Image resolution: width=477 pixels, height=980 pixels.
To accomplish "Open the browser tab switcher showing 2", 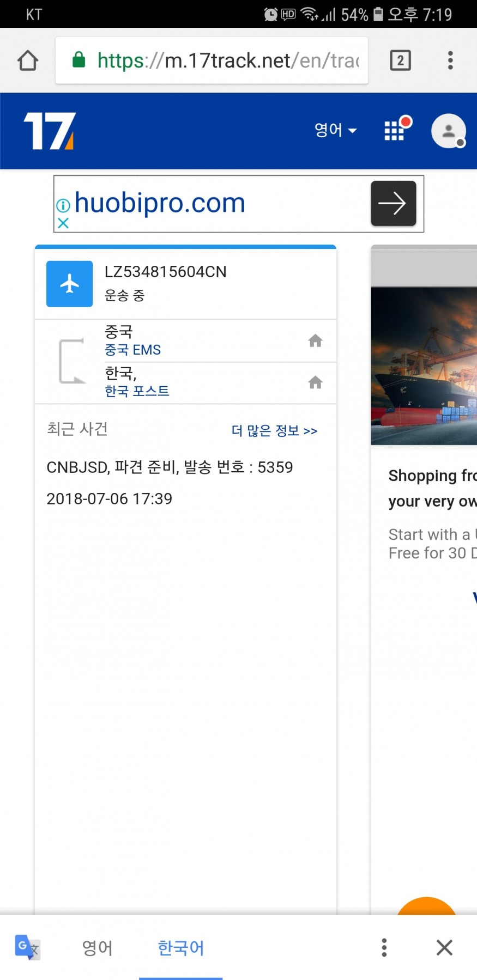I will 400,60.
